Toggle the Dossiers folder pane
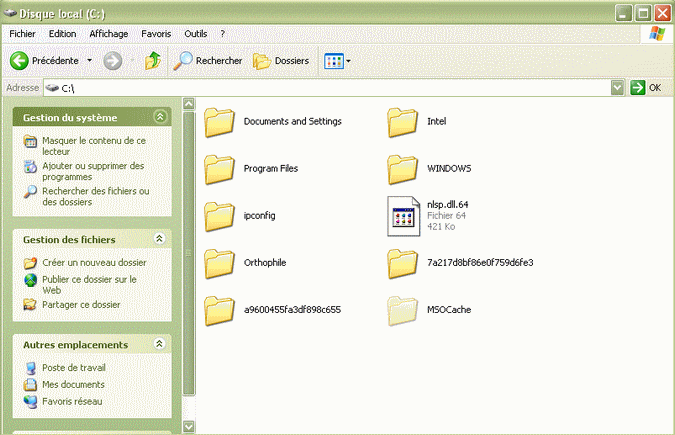The height and width of the screenshot is (435, 675). click(281, 61)
